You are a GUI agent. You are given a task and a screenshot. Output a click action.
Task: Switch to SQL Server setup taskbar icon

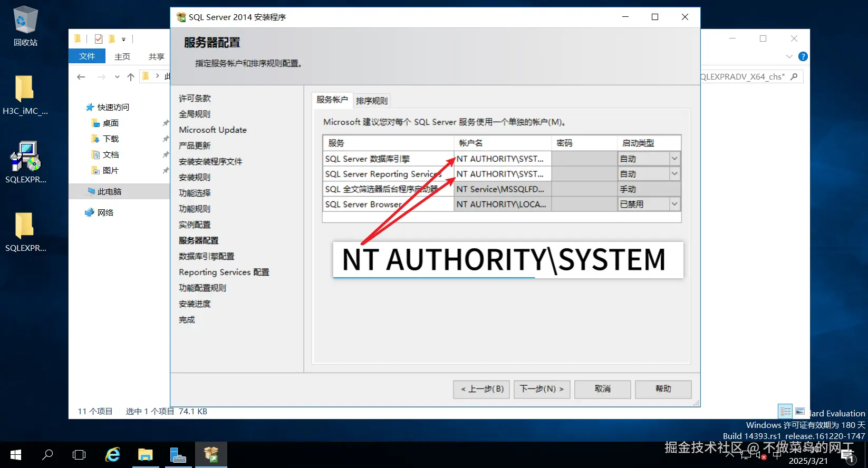pos(211,454)
